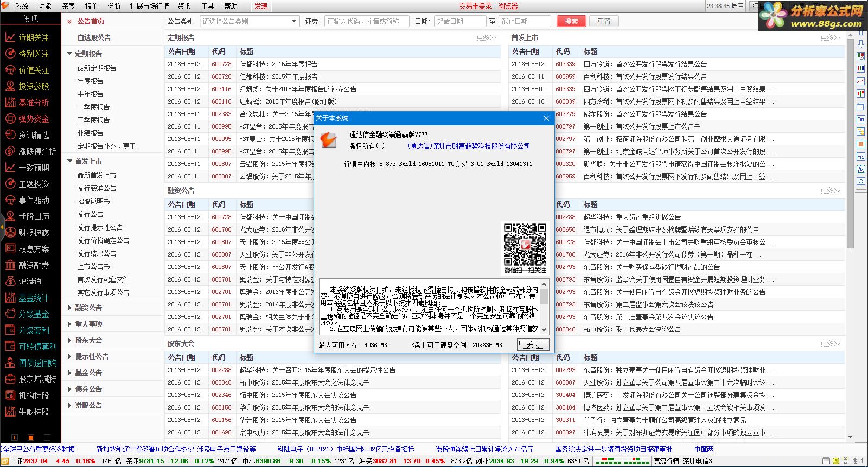Image resolution: width=868 pixels, height=467 pixels.
Task: Open the 系统 menu
Action: [x=21, y=6]
